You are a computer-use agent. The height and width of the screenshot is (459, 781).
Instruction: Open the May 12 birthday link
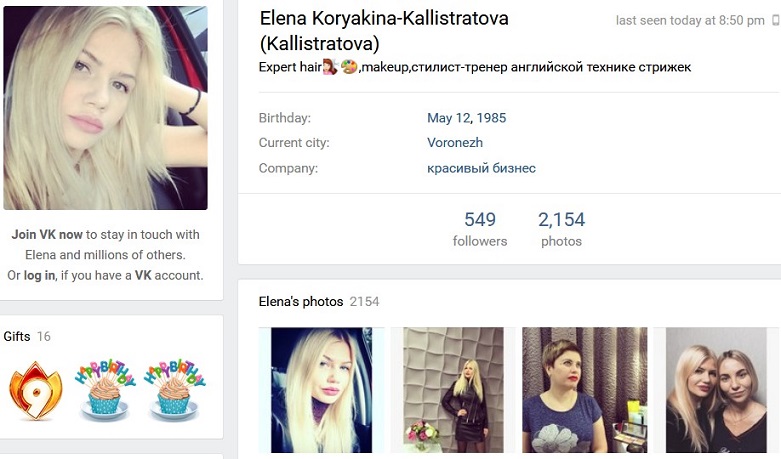click(448, 118)
